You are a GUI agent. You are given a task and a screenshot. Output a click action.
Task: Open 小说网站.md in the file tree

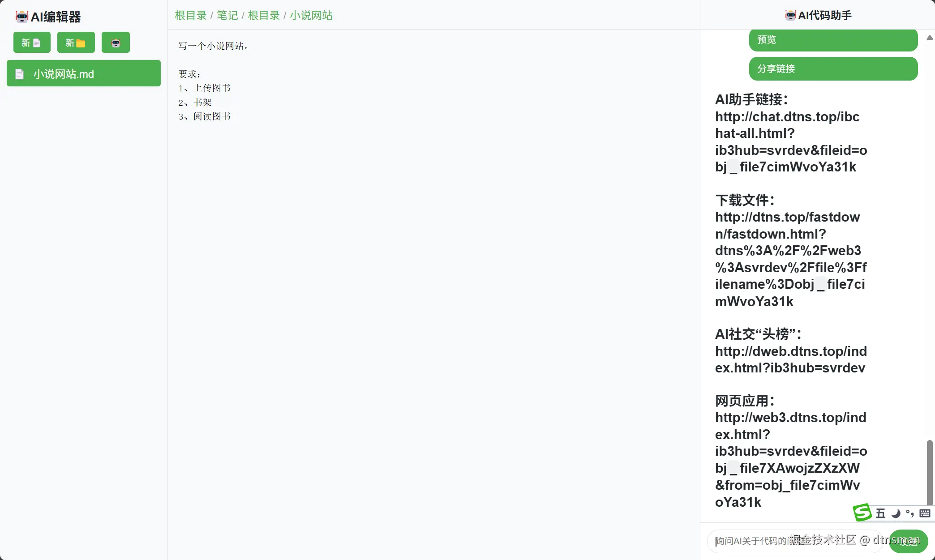click(x=84, y=73)
